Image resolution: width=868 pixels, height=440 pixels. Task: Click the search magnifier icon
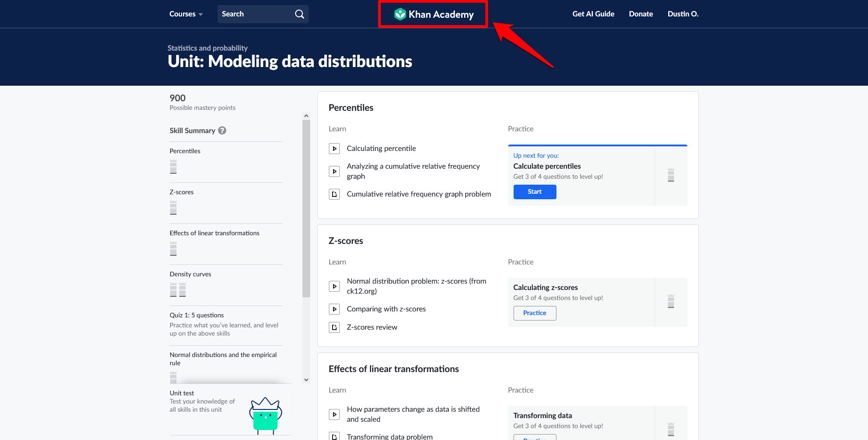(x=299, y=14)
